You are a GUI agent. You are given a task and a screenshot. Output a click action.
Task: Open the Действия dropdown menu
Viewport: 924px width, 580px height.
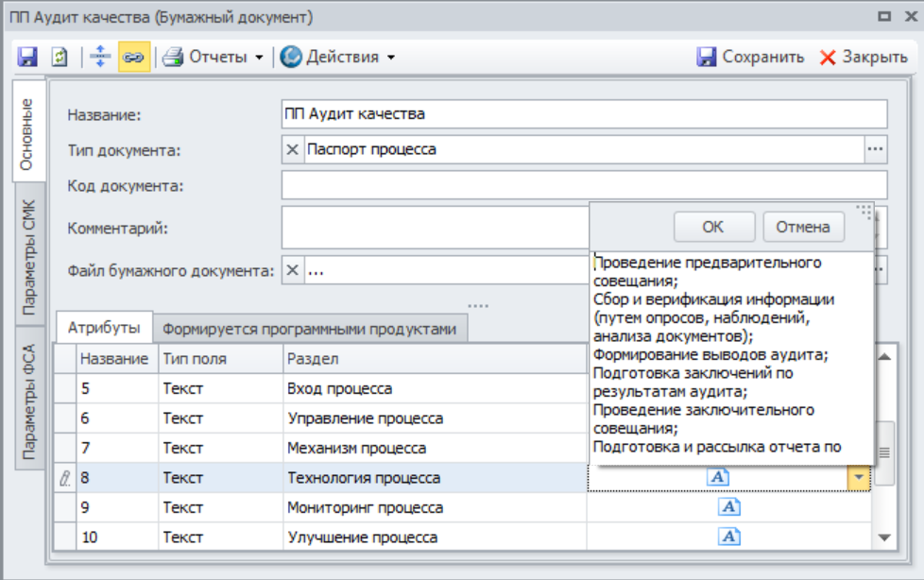coord(337,57)
